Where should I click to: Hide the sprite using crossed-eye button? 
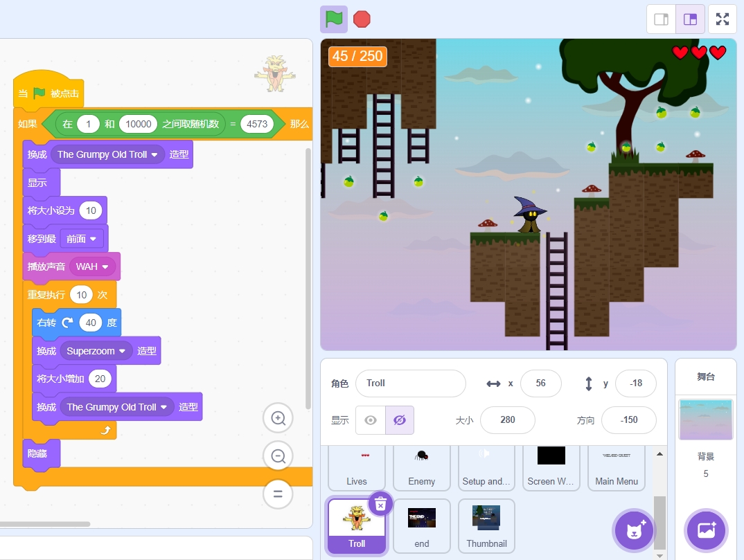(x=399, y=420)
